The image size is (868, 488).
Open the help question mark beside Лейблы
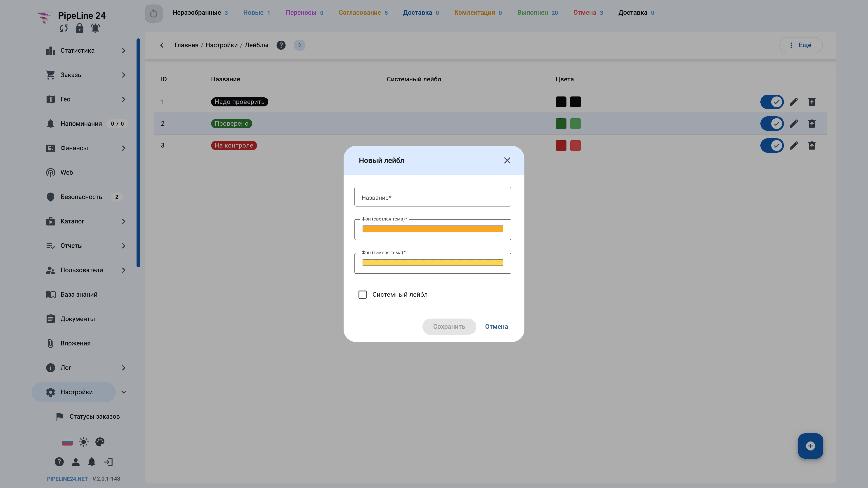point(281,45)
